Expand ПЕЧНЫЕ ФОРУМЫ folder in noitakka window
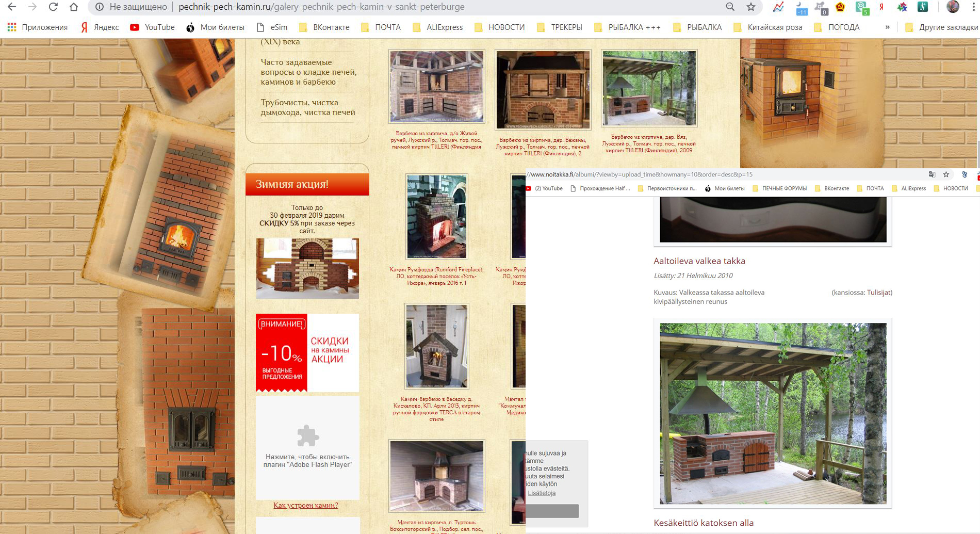980x534 pixels. 779,188
